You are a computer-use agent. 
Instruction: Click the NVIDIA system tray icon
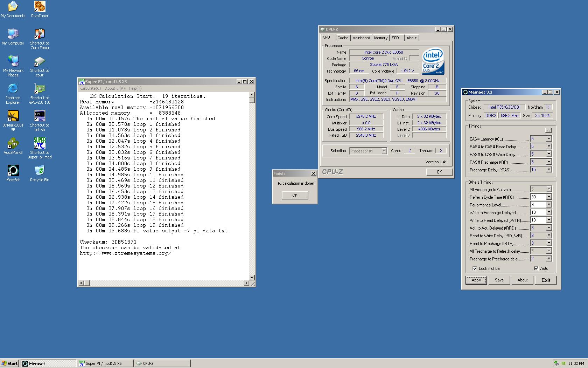[x=563, y=363]
